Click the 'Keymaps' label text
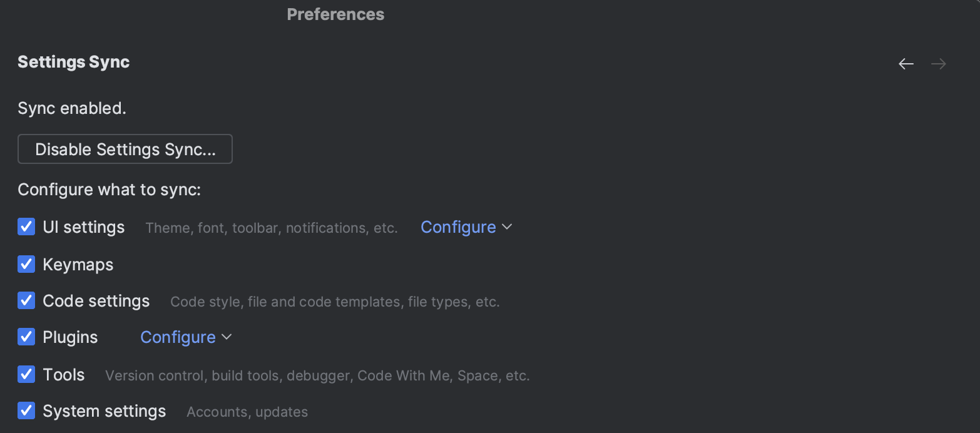 (78, 265)
